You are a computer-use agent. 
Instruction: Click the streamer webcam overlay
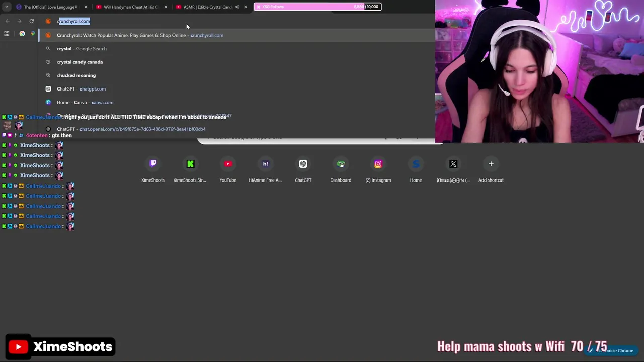coord(539,71)
